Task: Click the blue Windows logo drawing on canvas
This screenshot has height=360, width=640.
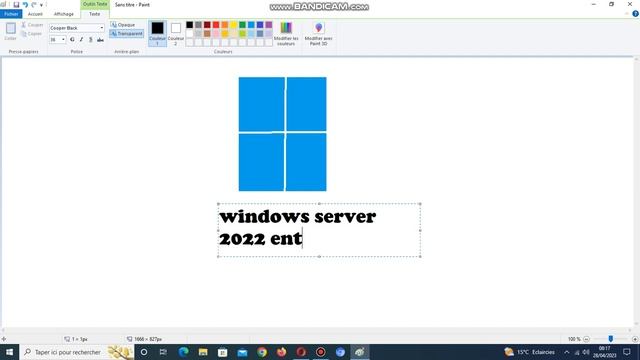Action: [x=282, y=134]
